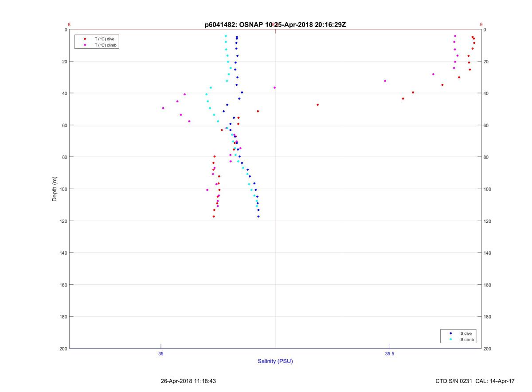The height and width of the screenshot is (392, 532).
Task: Click the cyan marker beside S climb
Action: pyautogui.click(x=450, y=340)
